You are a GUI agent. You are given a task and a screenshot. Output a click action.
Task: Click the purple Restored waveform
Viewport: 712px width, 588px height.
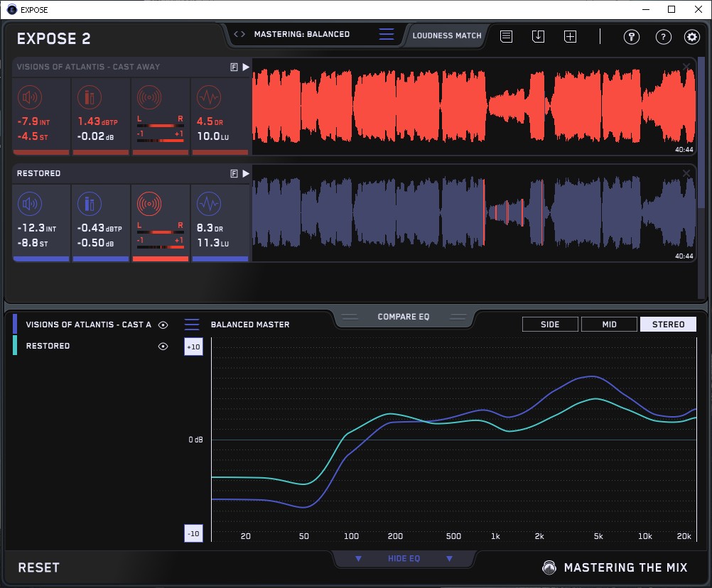tap(474, 213)
